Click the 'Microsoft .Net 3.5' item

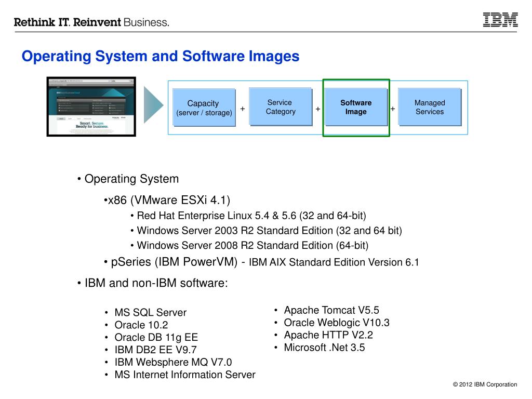324,348
